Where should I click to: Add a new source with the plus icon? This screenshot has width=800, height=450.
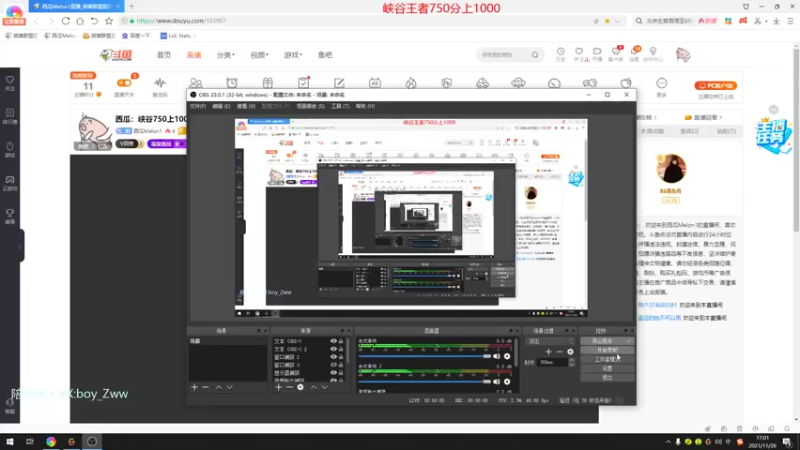(279, 387)
